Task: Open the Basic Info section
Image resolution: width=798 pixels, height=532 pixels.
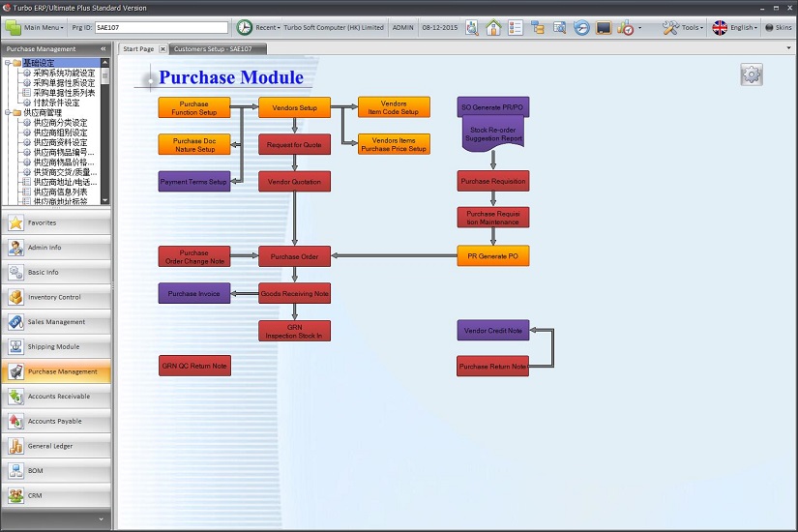Action: (56, 273)
